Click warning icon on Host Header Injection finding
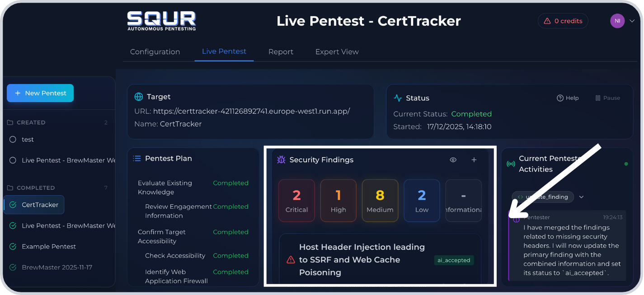Screen dimensions: 644x295 pyautogui.click(x=291, y=260)
